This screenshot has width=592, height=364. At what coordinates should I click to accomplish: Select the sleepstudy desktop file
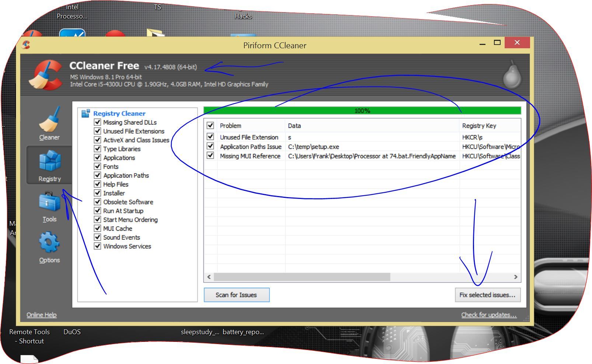(200, 332)
